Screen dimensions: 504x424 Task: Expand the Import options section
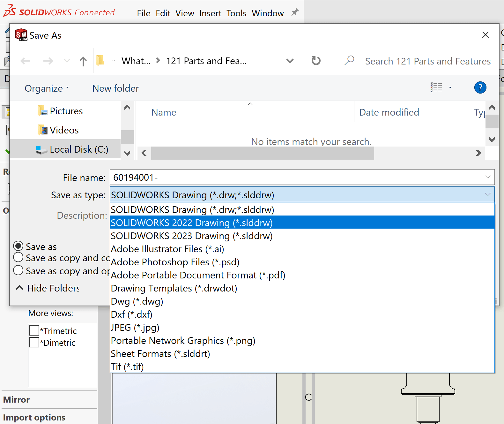point(34,417)
